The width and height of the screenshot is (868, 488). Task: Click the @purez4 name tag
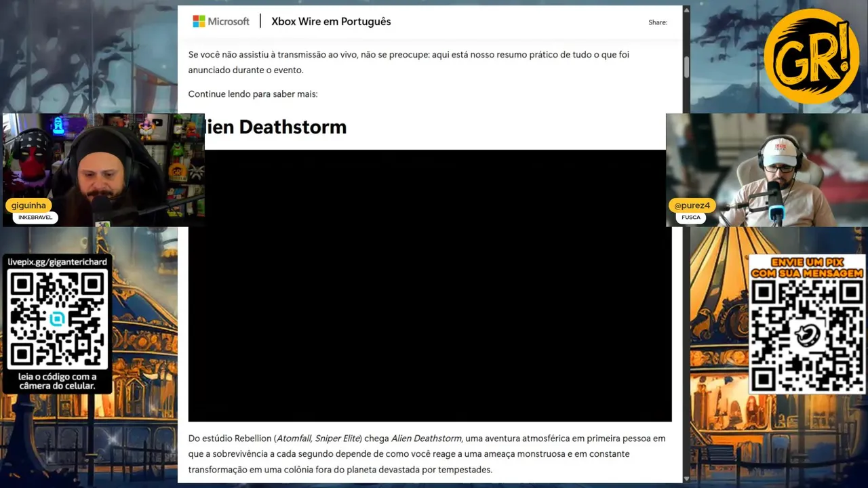coord(692,205)
